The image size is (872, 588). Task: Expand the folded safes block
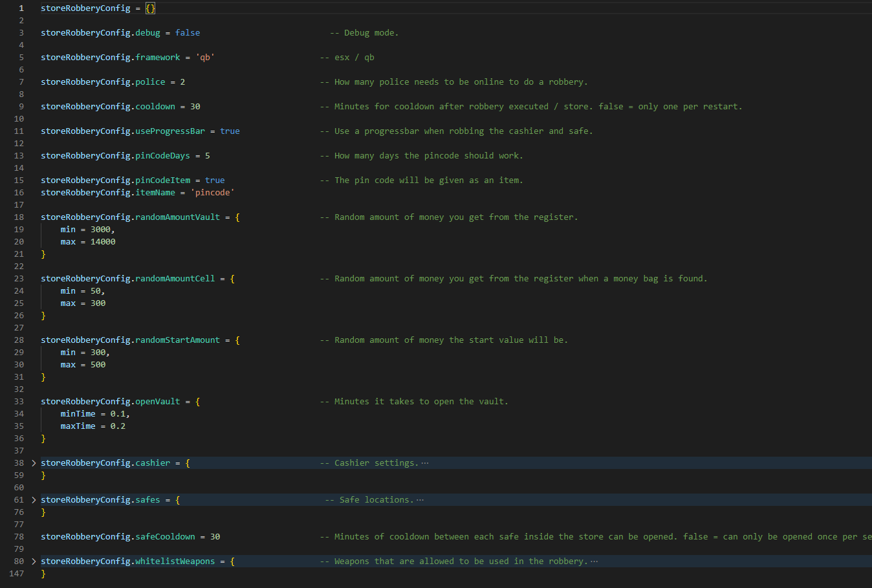click(34, 500)
